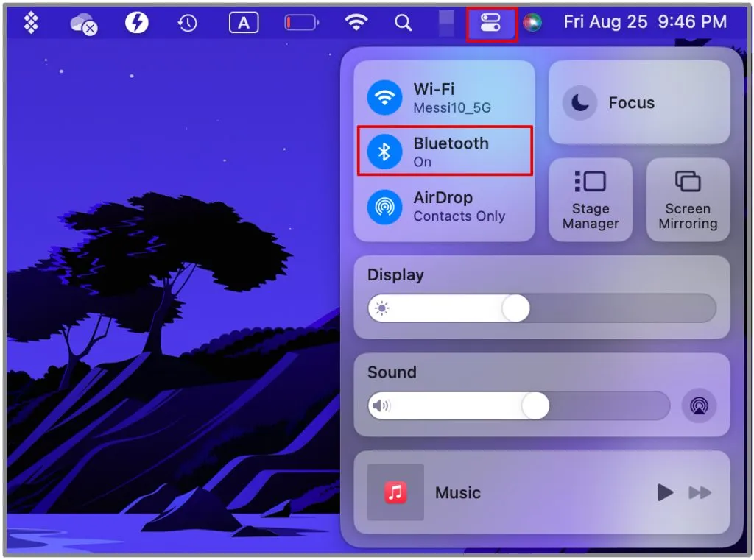This screenshot has height=560, width=754.
Task: Click the speaker icon on volume slider
Action: (382, 405)
